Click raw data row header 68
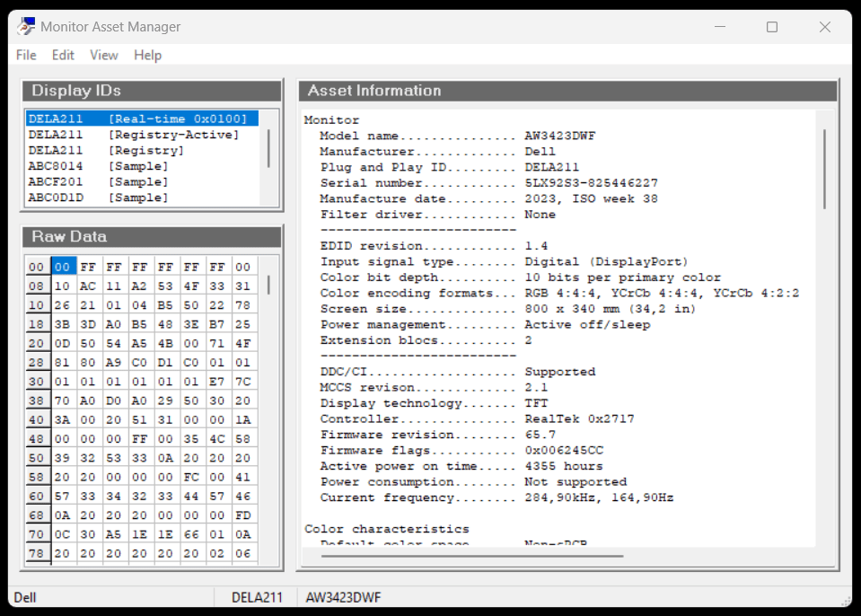This screenshot has height=616, width=861. tap(38, 515)
